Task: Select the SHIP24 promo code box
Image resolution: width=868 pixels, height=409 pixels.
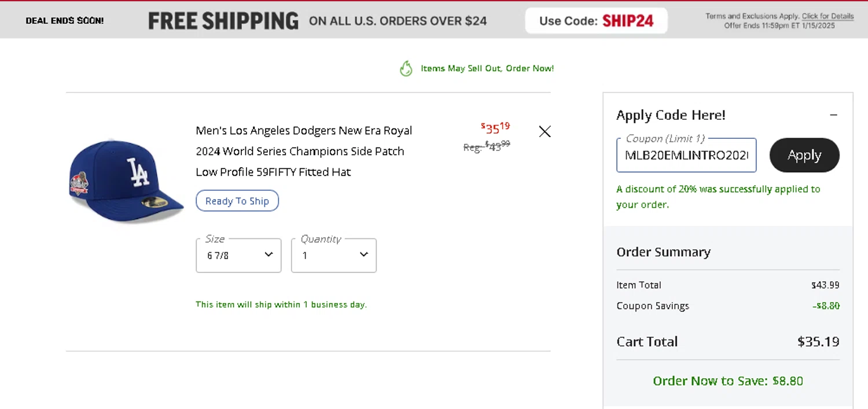Action: 596,21
